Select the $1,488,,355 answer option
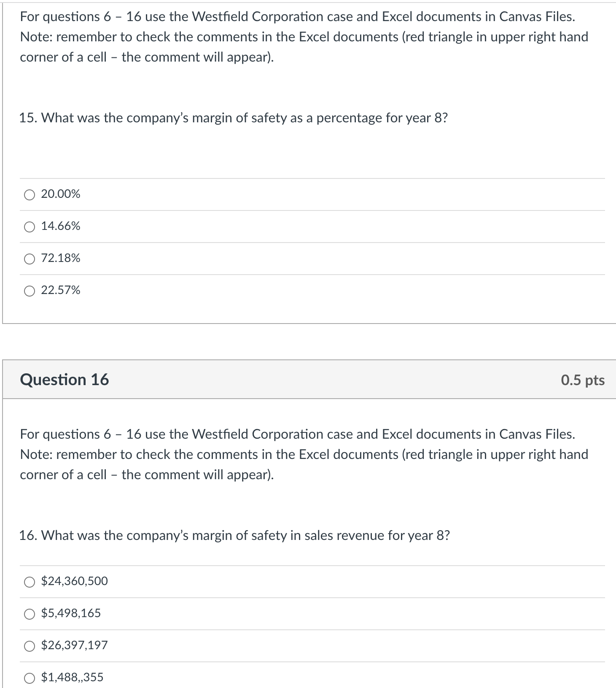This screenshot has width=616, height=688. [29, 677]
